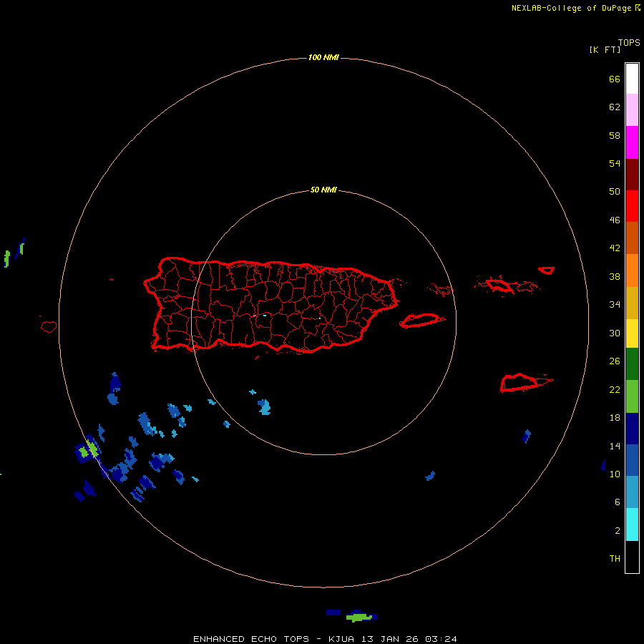Click the medium blue legend swatch near 10

632,460
